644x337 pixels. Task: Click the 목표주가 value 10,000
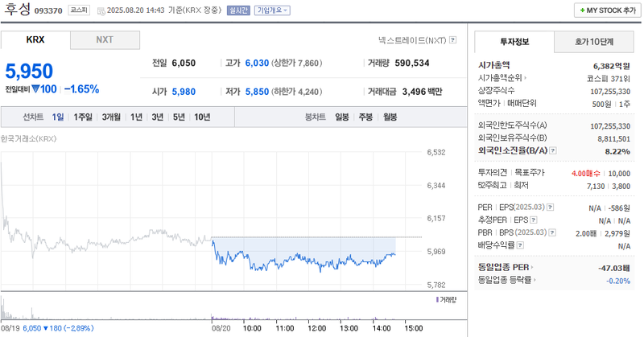tap(619, 174)
